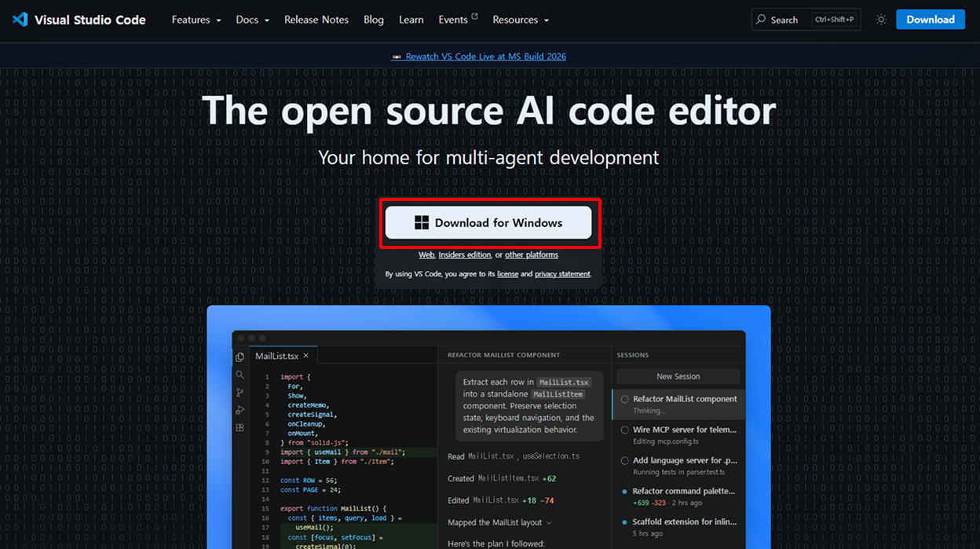980x549 pixels.
Task: Expand the Features dropdown menu
Action: [196, 20]
